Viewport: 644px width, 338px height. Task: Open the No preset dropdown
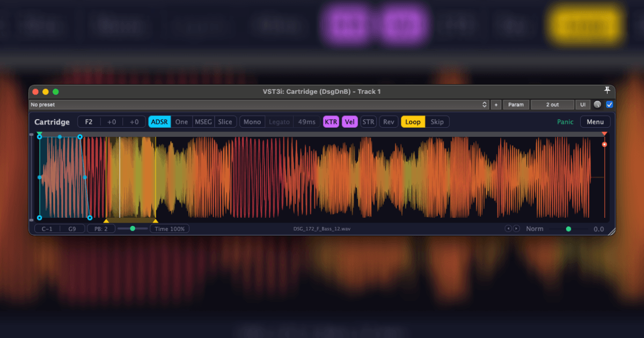(259, 105)
